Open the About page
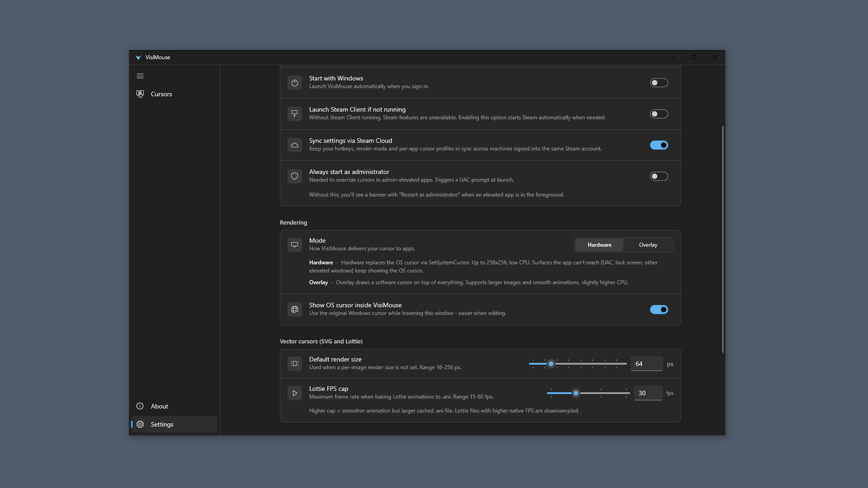The image size is (868, 488). point(175,406)
